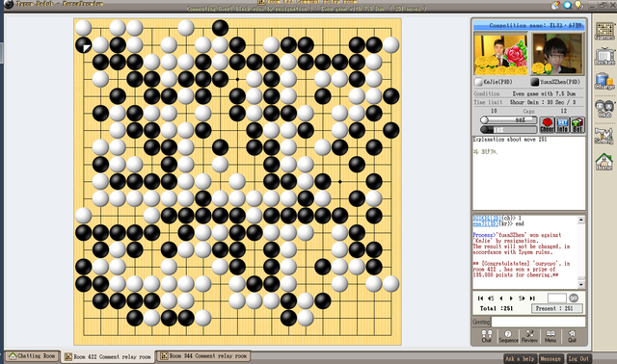Click the lightbulb icon in the title bar

coord(578,5)
